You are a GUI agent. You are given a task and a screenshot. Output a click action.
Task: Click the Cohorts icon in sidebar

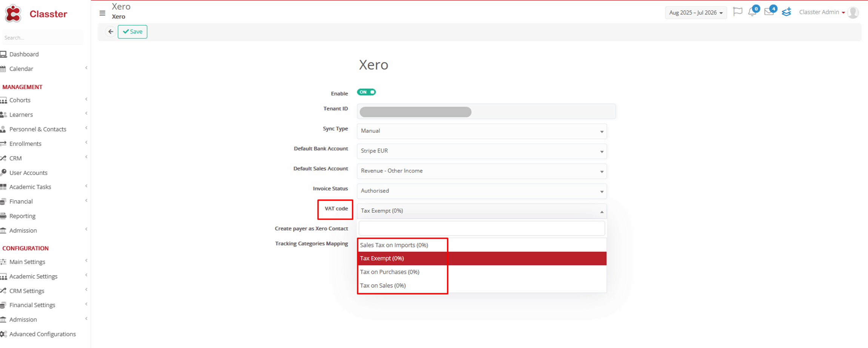[3, 101]
